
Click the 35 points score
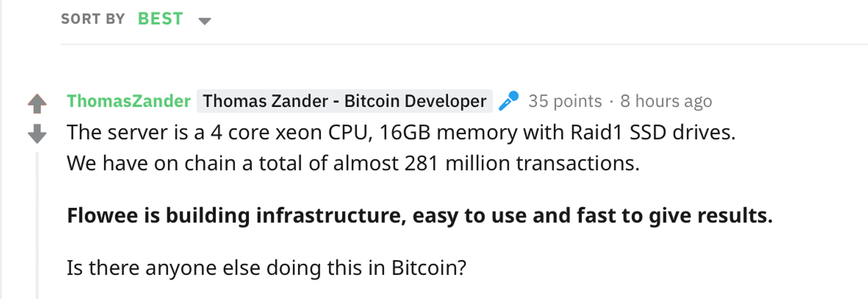pyautogui.click(x=565, y=101)
